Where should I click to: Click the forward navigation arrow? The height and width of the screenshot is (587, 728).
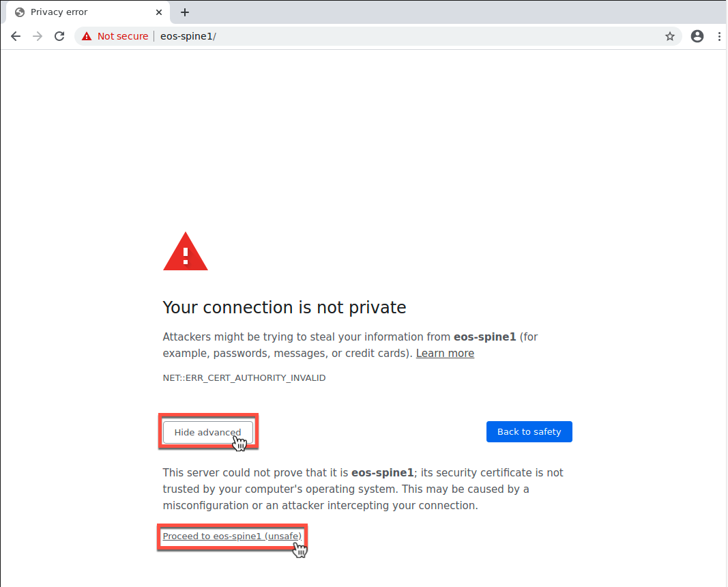point(38,36)
